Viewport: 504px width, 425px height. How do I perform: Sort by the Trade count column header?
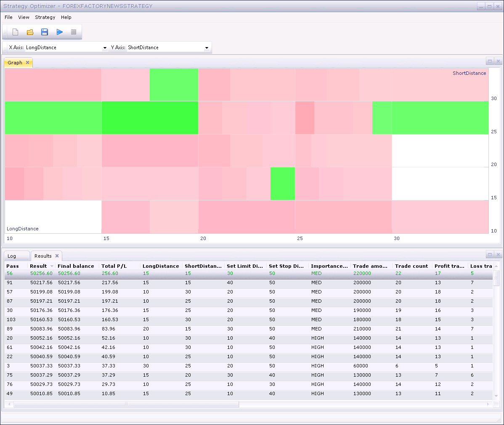click(x=411, y=266)
